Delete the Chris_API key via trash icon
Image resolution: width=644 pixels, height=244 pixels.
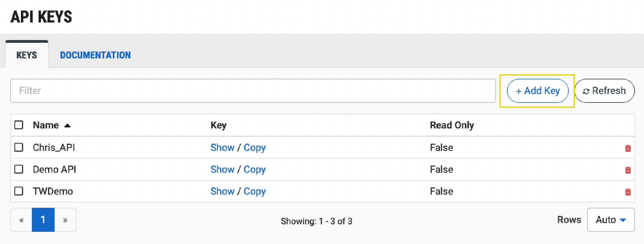[x=628, y=148]
